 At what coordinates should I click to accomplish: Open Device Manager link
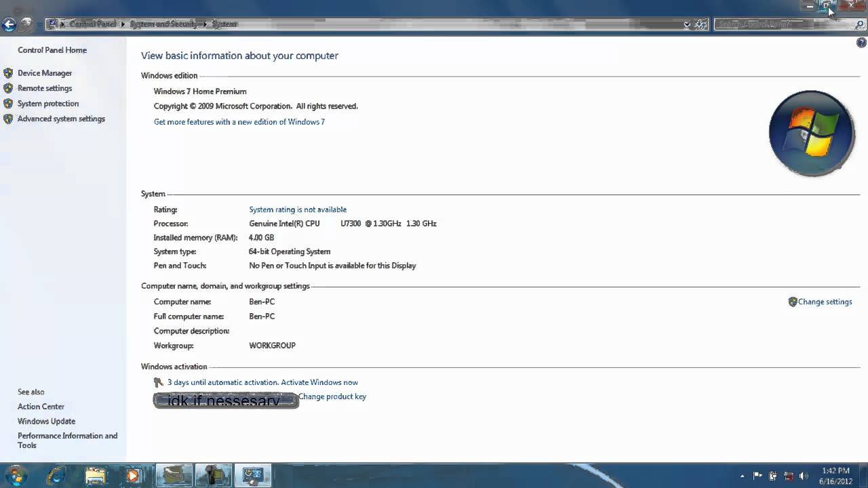tap(45, 73)
